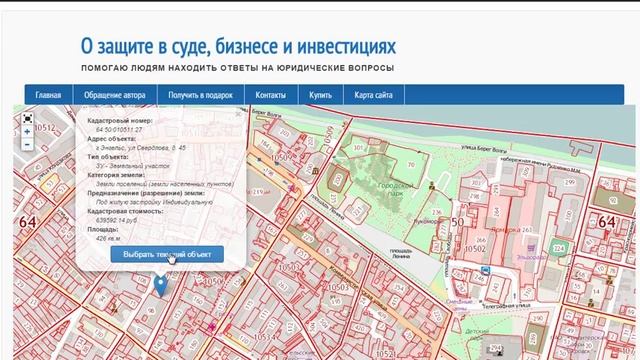Click the parcel numbered 70 in park
The height and width of the screenshot is (360, 640).
coord(411,165)
